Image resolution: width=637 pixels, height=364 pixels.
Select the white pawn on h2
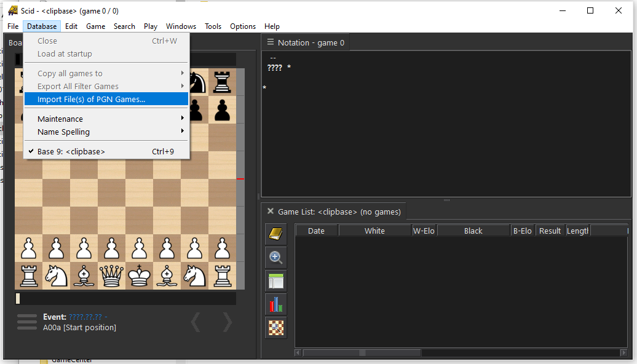(x=222, y=248)
